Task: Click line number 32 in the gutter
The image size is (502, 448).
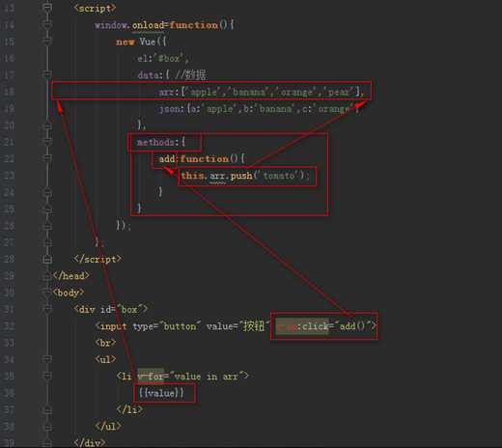Action: click(x=8, y=326)
